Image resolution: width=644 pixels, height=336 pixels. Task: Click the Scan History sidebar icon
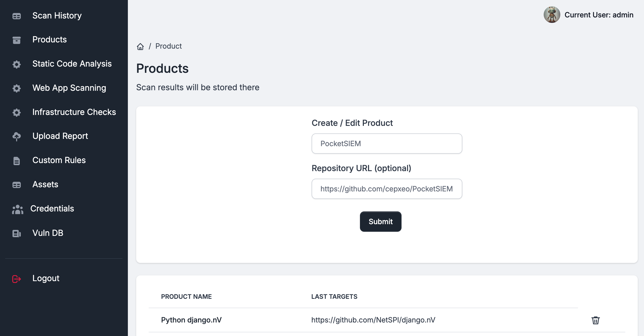point(17,16)
